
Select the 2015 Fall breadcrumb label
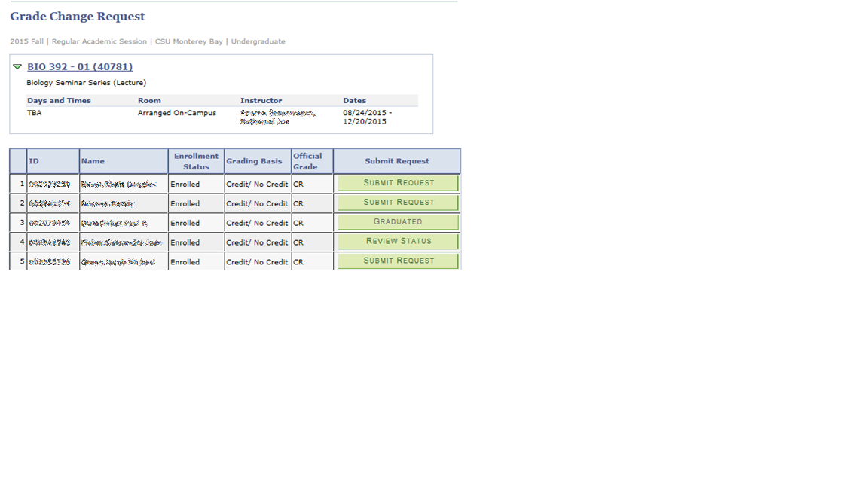[26, 41]
